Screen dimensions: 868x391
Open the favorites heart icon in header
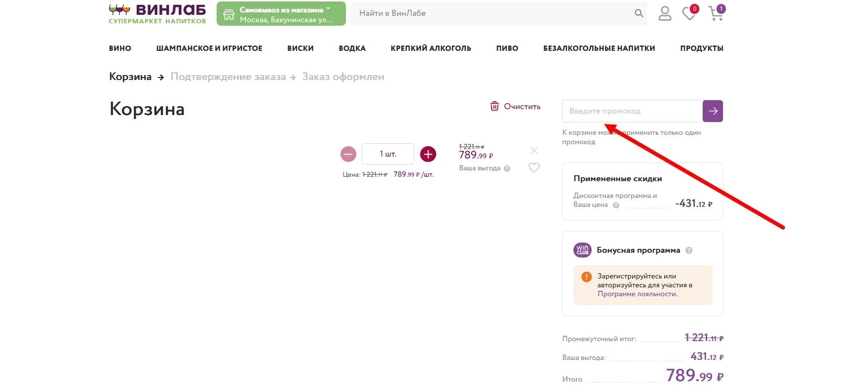tap(689, 13)
